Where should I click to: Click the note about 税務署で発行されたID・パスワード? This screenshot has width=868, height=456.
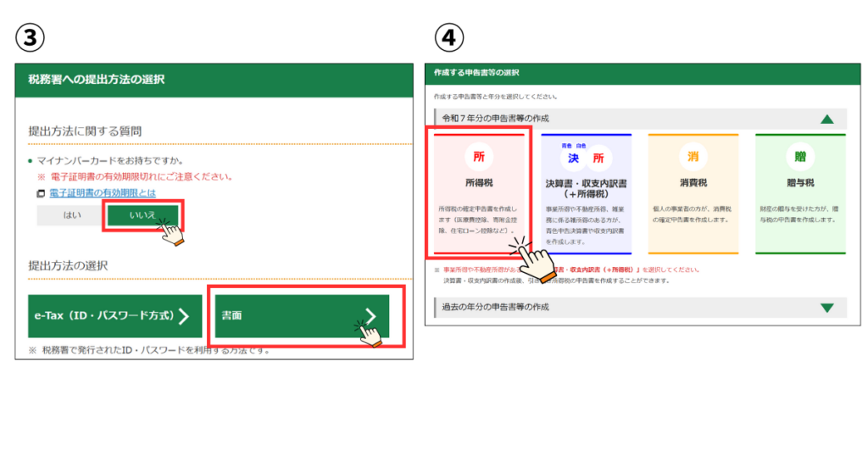(149, 350)
